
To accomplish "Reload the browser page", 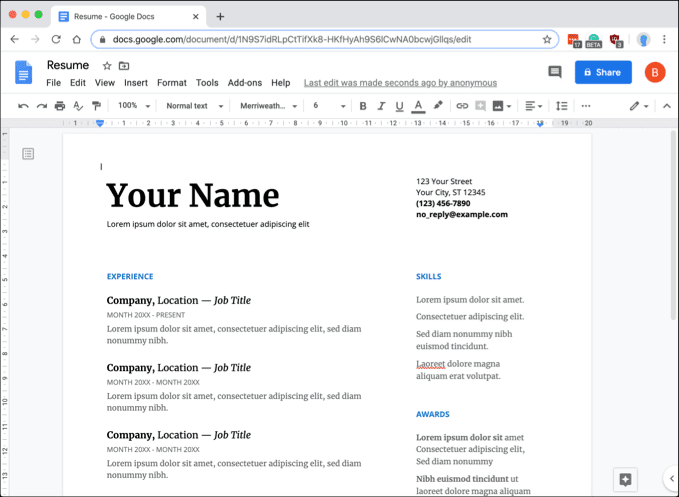I will [x=56, y=39].
